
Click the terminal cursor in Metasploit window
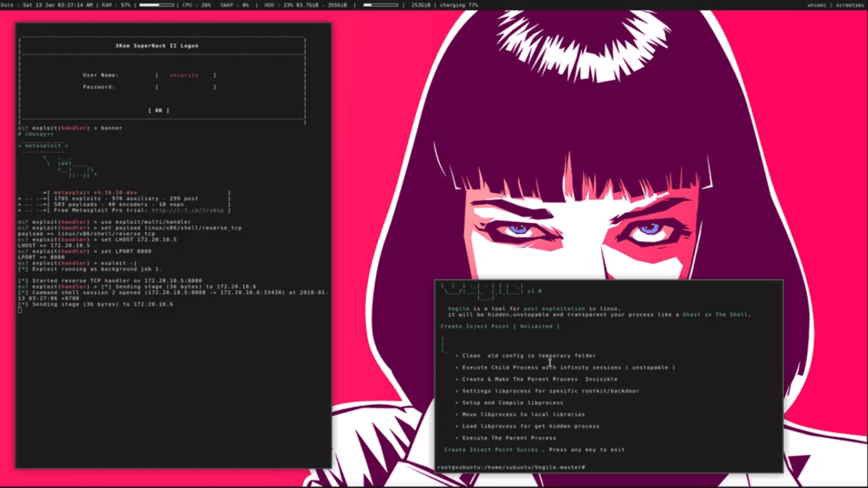[x=19, y=310]
